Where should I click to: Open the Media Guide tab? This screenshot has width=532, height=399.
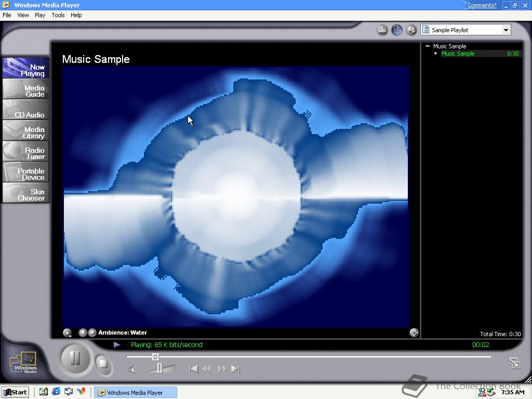[26, 89]
